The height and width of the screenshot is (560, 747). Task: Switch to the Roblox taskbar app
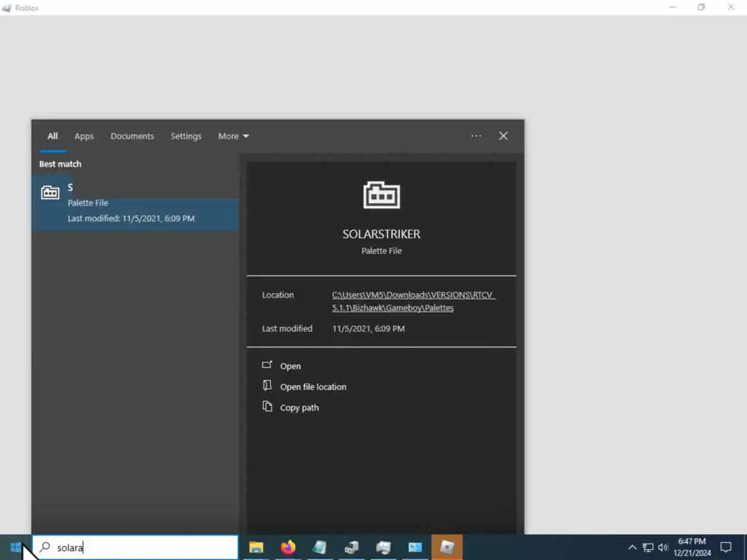tap(447, 548)
